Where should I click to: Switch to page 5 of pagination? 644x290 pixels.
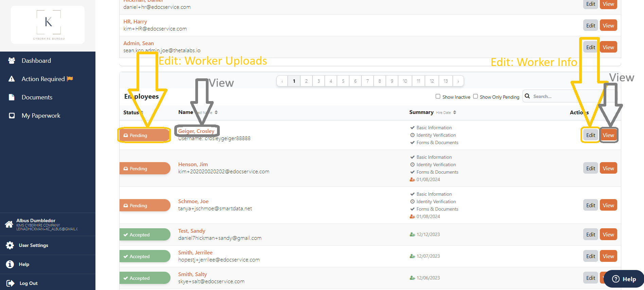[x=343, y=81]
